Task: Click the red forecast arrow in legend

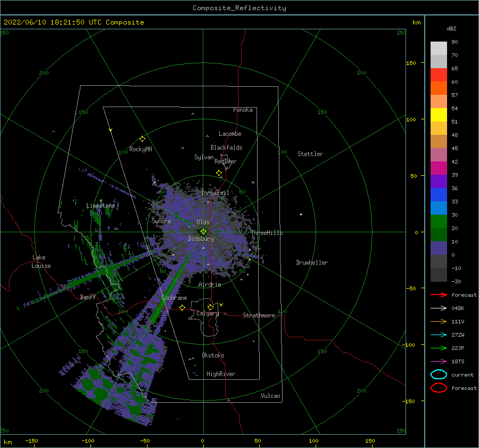Action: pos(439,295)
